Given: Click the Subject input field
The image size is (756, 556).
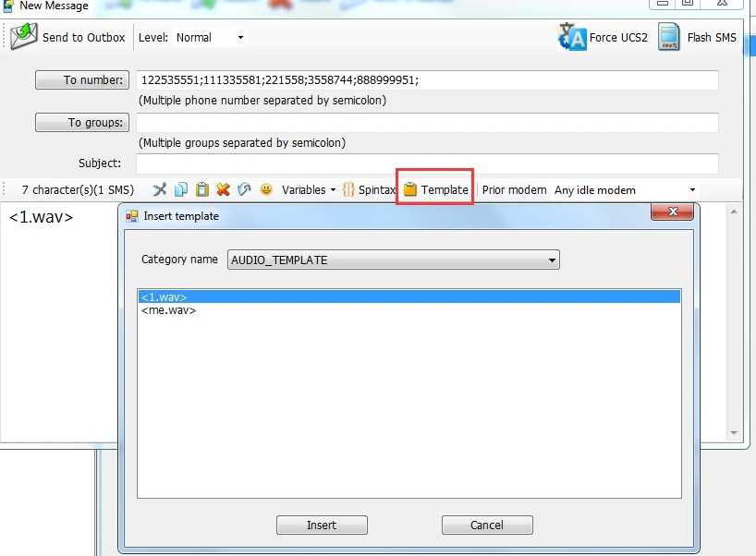Looking at the screenshot, I should [427, 163].
